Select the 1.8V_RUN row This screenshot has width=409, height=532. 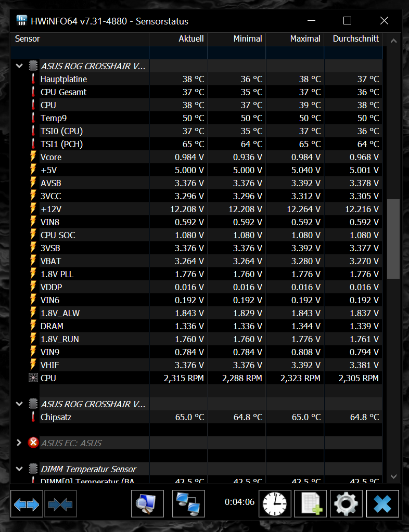click(197, 339)
